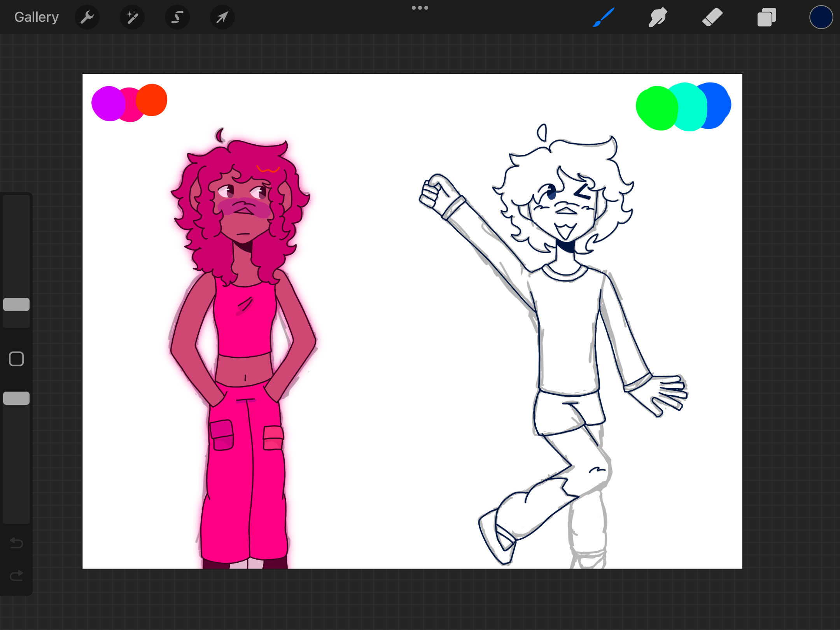Activate the Transform arrow tool
The width and height of the screenshot is (840, 630).
[x=222, y=17]
